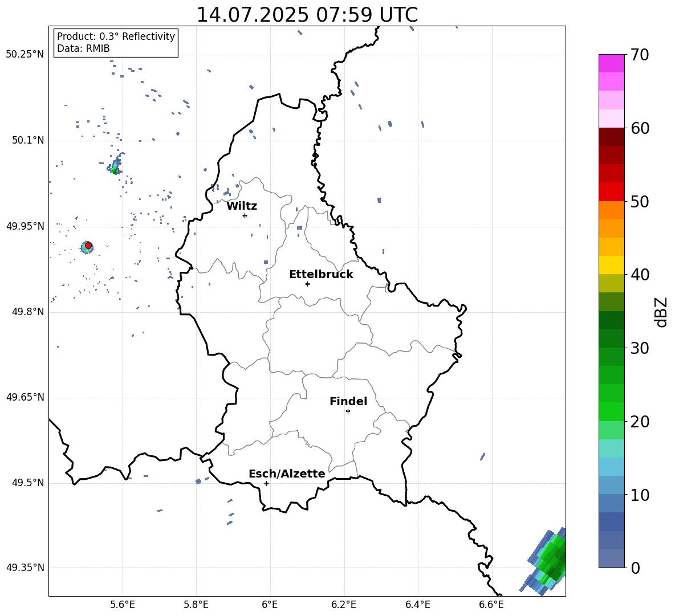
Task: Click the '5.8°E' longitude label
Action: [196, 605]
